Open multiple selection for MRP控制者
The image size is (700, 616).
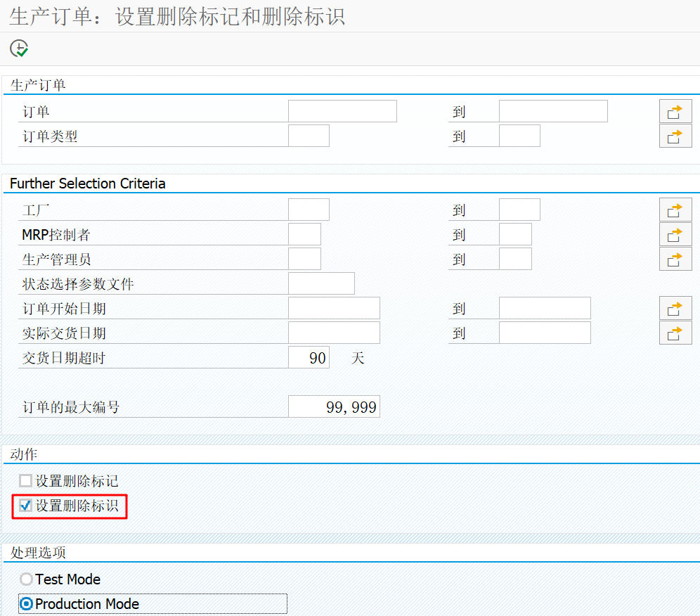click(x=675, y=233)
